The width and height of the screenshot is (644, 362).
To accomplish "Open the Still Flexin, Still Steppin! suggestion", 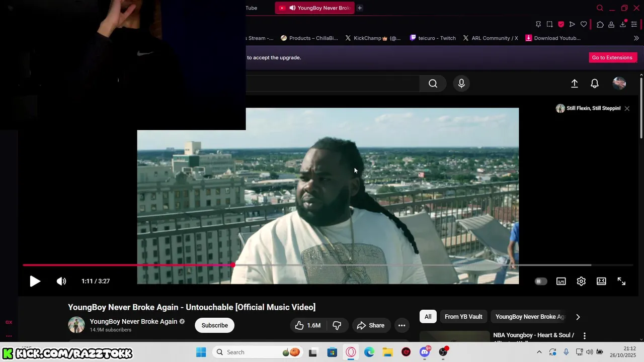I will (588, 109).
